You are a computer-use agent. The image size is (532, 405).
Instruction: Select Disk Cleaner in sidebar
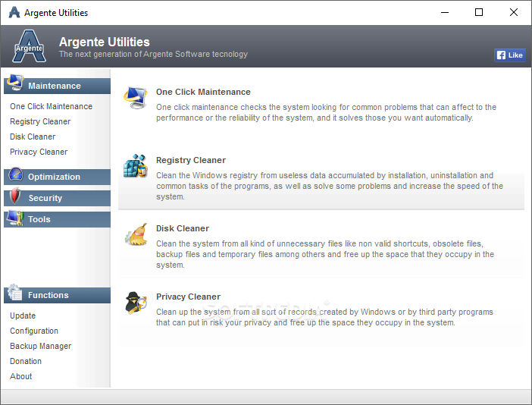33,137
